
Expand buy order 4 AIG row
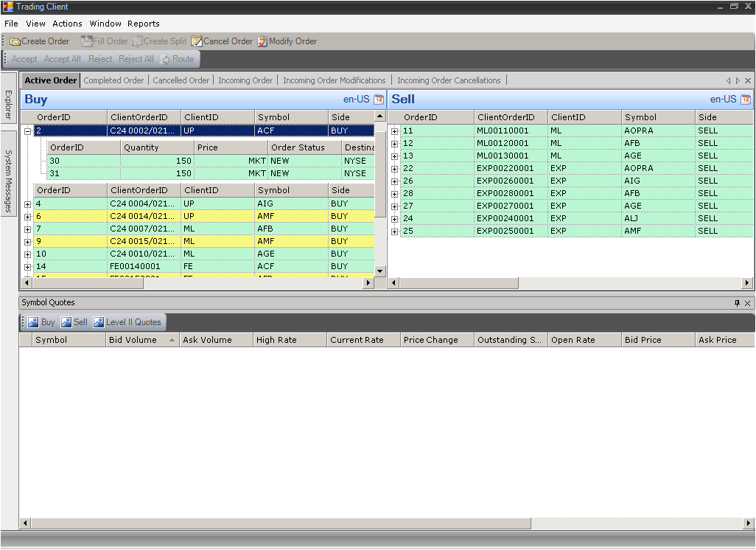click(x=27, y=204)
